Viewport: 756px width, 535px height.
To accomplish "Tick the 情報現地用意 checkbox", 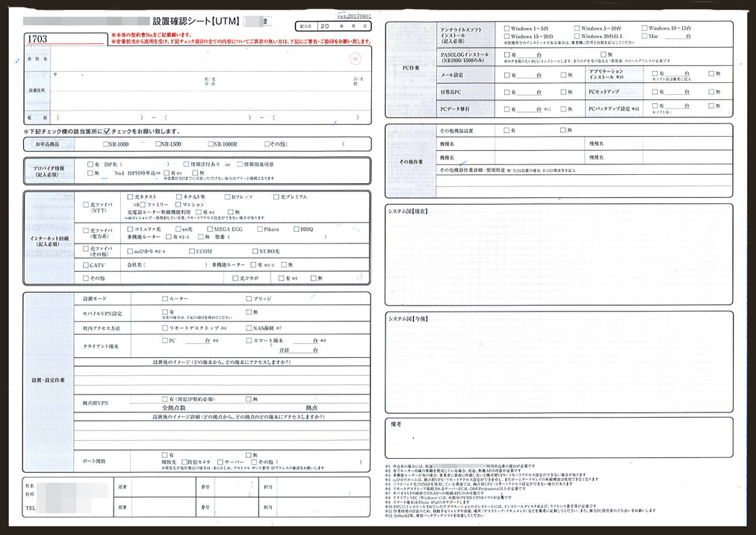I will [240, 164].
